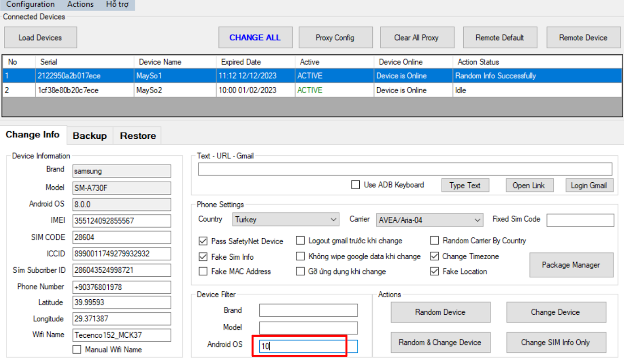Click Random & Change Device button
Screen dimensions: 624x364
coord(440,343)
